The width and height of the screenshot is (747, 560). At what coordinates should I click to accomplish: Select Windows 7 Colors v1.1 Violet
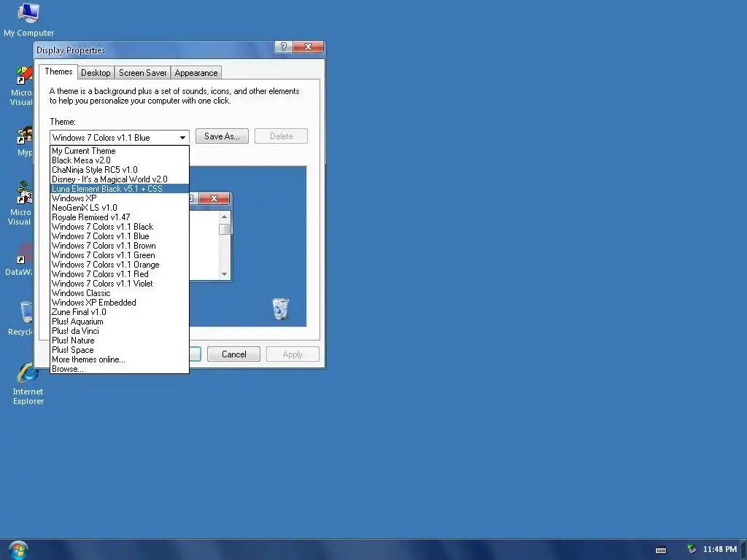120,284
